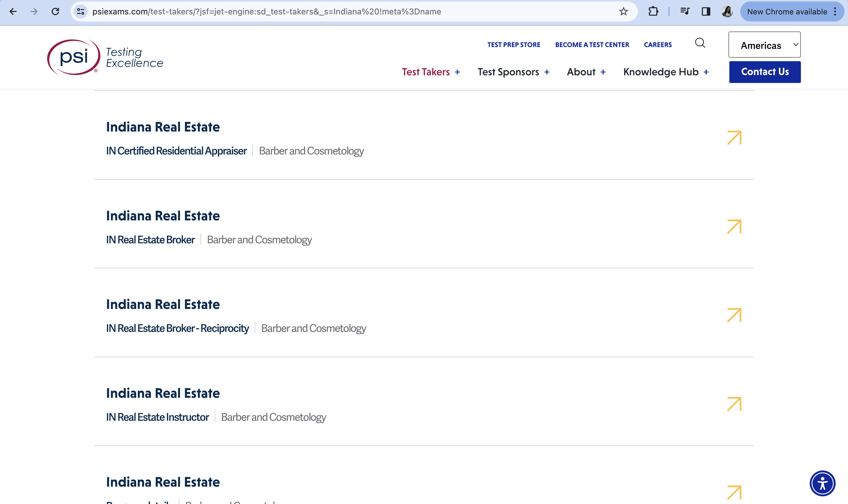Open the media control icon in toolbar

tap(685, 11)
